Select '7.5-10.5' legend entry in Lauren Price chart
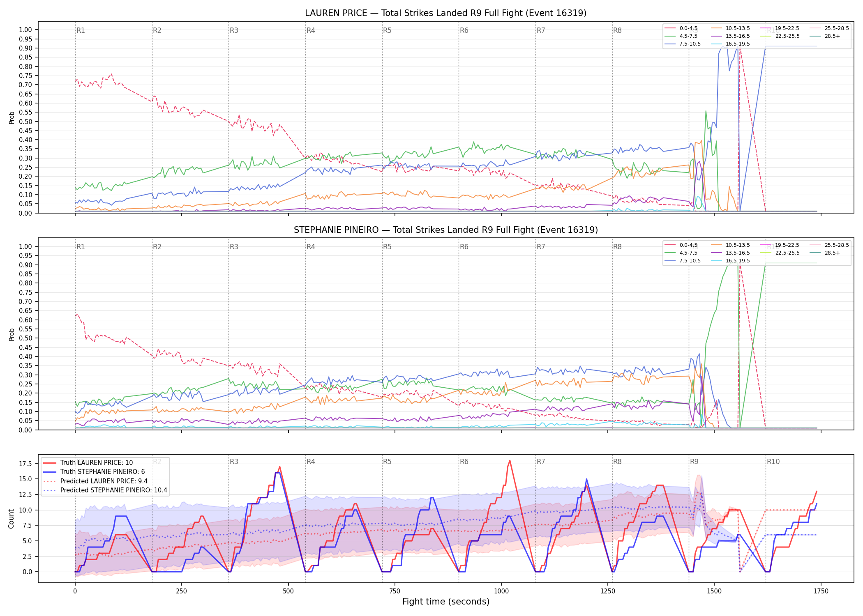The image size is (863, 616). click(x=683, y=44)
